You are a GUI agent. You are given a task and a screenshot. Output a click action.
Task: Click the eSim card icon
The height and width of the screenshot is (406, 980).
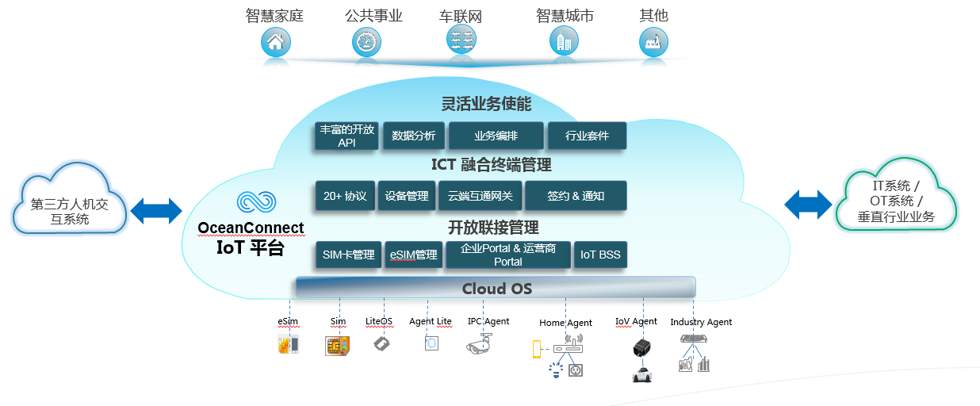(x=289, y=345)
